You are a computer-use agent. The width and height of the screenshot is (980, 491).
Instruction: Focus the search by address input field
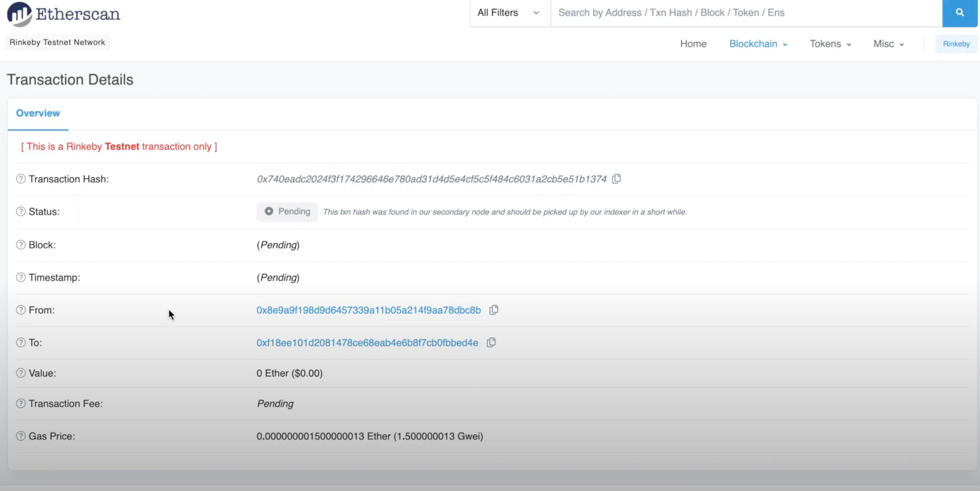[x=747, y=13]
